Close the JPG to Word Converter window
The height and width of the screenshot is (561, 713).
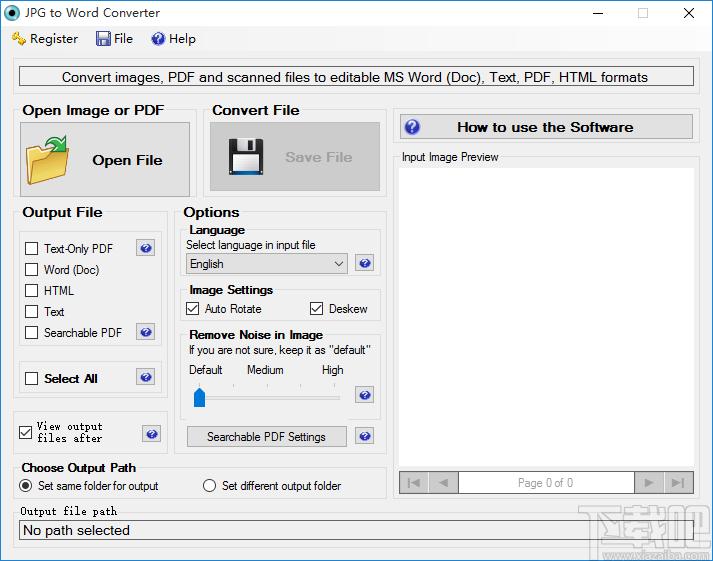click(689, 13)
